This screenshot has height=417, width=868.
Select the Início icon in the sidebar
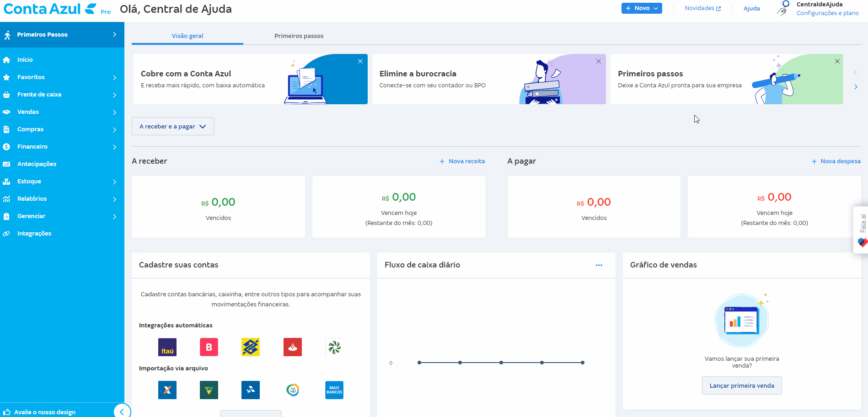pyautogui.click(x=7, y=59)
